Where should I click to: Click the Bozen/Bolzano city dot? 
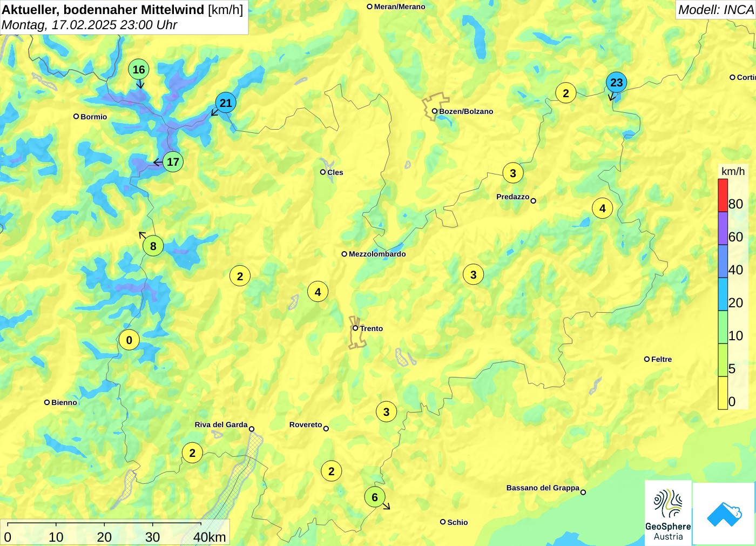[434, 111]
